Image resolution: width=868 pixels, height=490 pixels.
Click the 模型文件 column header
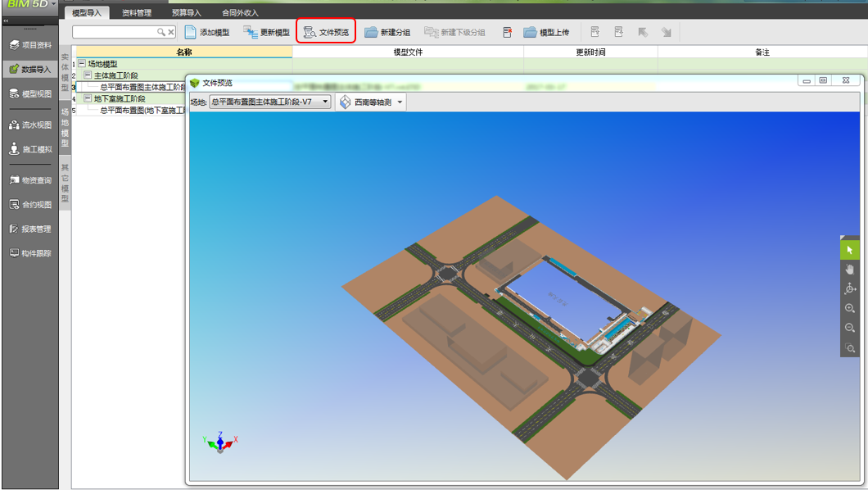click(x=408, y=52)
